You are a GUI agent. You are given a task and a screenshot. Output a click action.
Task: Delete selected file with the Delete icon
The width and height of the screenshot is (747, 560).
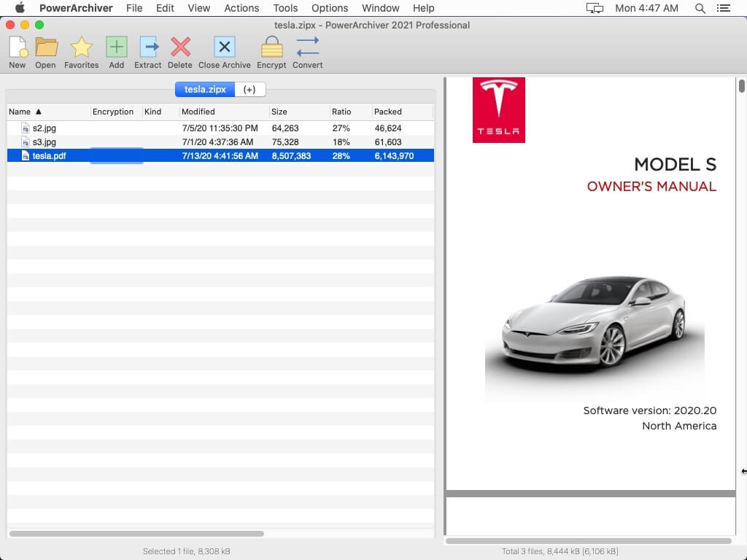(x=181, y=47)
